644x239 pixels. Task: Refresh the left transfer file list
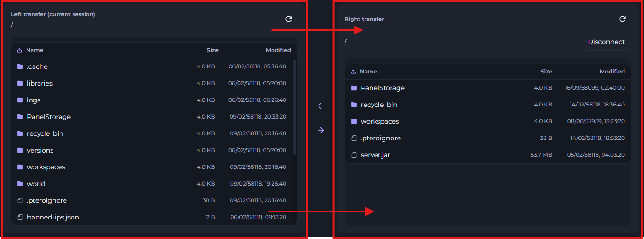(289, 19)
